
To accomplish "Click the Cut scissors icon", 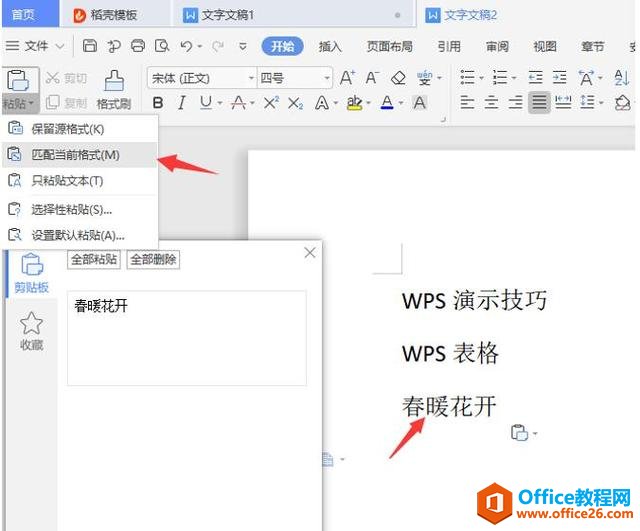I will coord(52,78).
